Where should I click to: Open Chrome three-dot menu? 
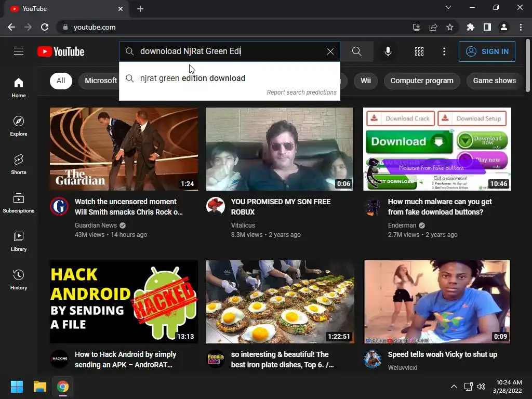pyautogui.click(x=521, y=27)
